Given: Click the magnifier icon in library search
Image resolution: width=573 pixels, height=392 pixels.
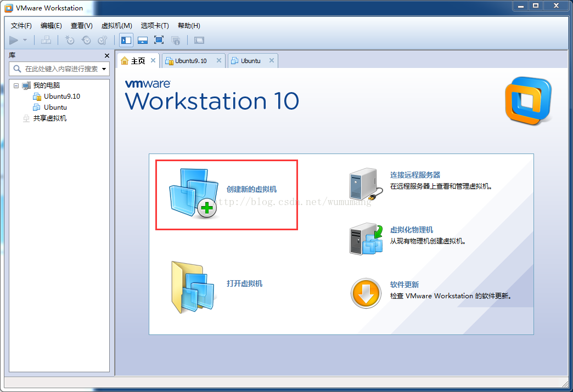Looking at the screenshot, I should pos(17,69).
